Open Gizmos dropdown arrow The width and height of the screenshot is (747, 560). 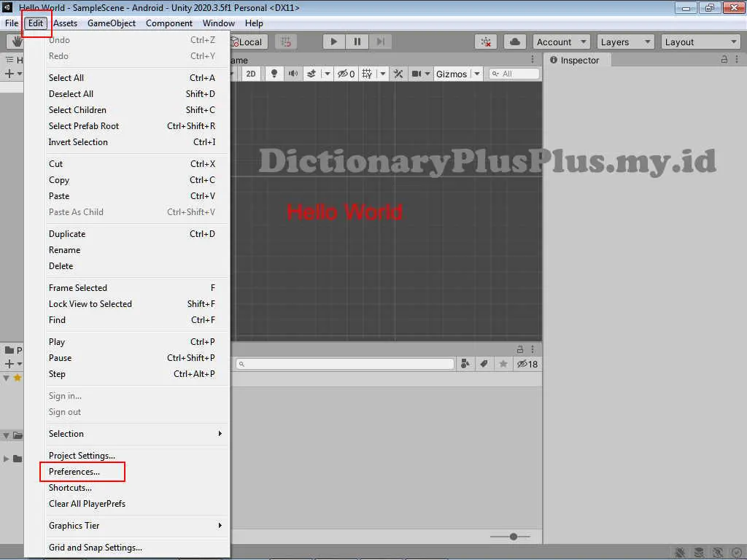pos(477,74)
